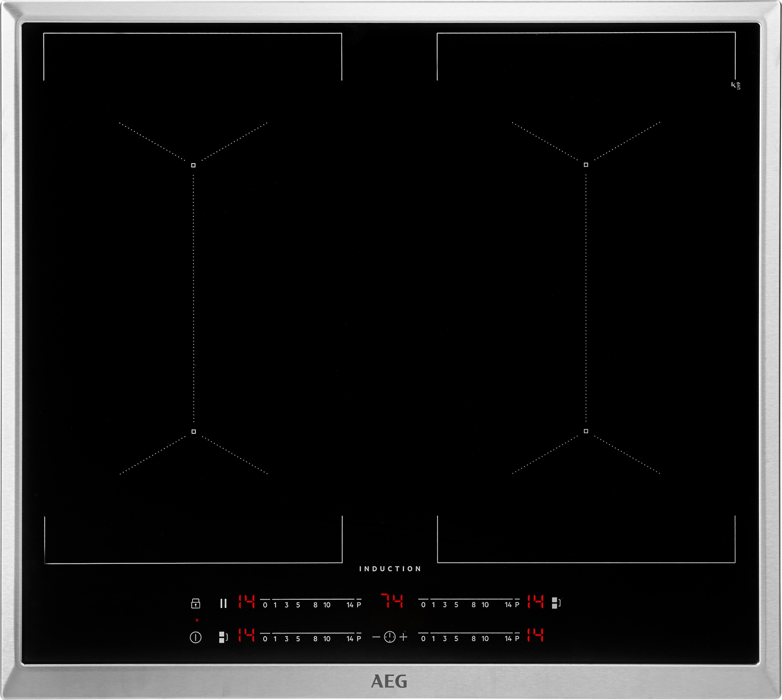Select P on slider right of timer plus
This screenshot has width=782, height=700.
(x=517, y=639)
